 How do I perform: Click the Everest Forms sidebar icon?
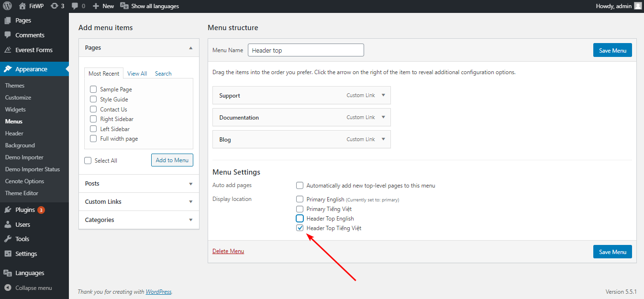(8, 50)
